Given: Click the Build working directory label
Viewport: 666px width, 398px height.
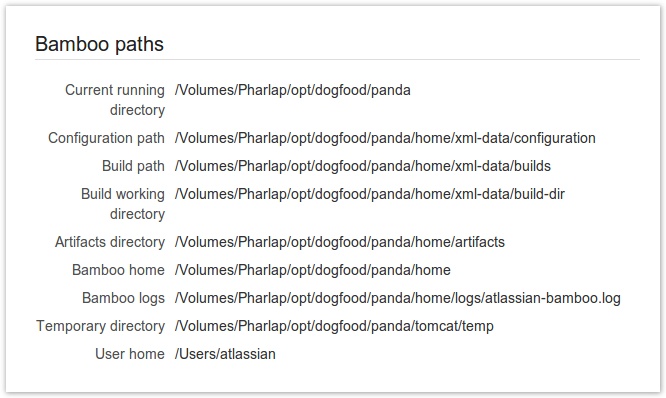Looking at the screenshot, I should coord(123,204).
